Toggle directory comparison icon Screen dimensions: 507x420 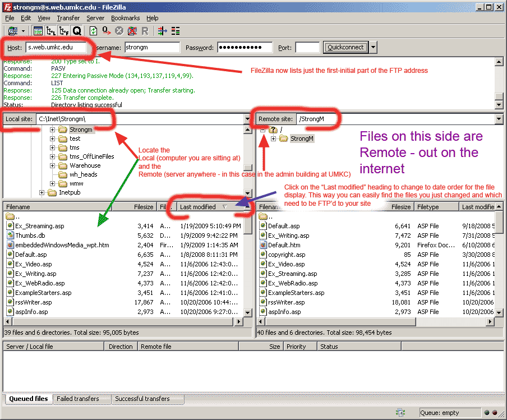pyautogui.click(x=176, y=31)
